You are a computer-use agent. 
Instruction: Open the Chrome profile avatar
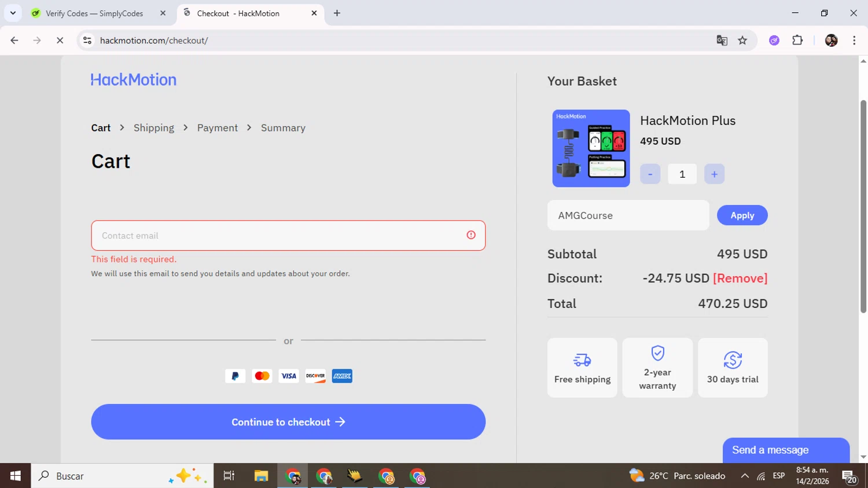point(832,41)
